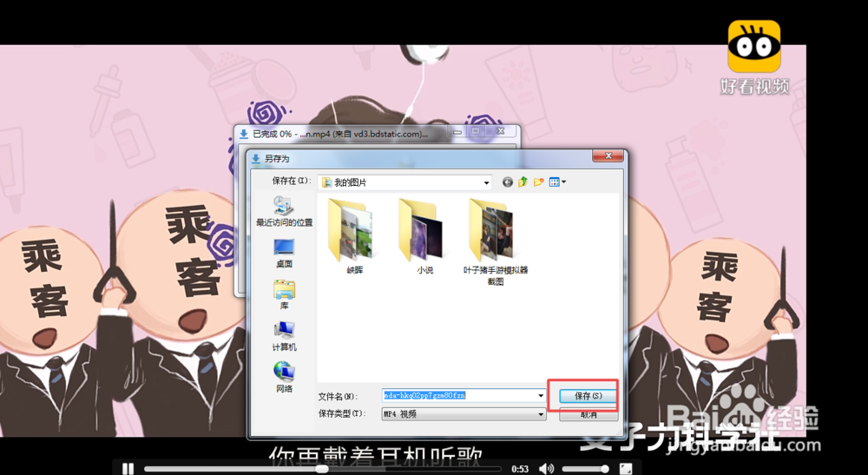Minimize the download progress window
Screen dimensions: 868x475
pos(457,132)
